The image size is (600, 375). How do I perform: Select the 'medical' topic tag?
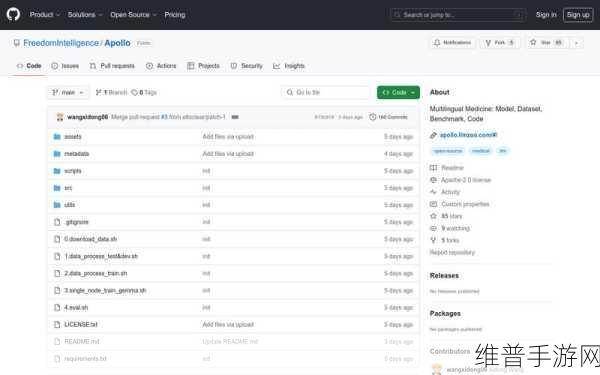[481, 151]
